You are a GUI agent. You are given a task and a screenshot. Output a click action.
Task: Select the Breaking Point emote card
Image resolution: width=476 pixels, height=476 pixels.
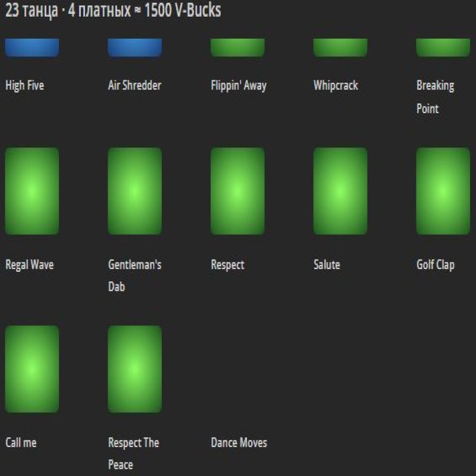tap(443, 48)
